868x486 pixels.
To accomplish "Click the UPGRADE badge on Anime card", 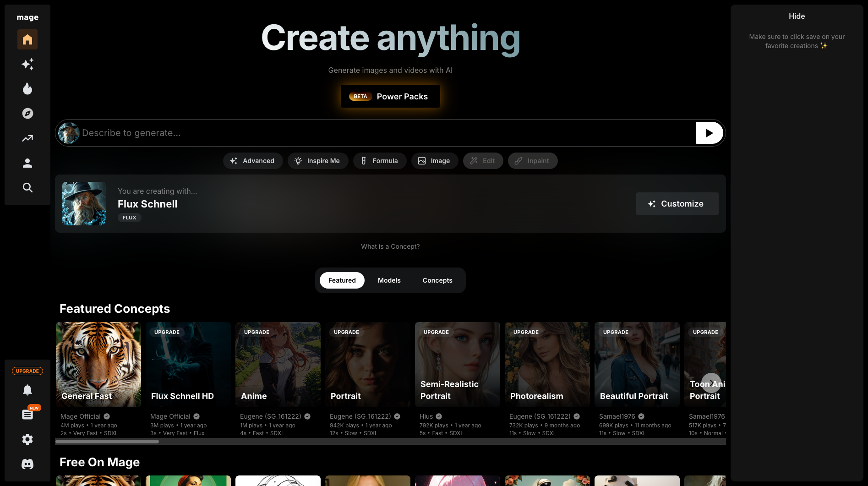I will tap(257, 332).
